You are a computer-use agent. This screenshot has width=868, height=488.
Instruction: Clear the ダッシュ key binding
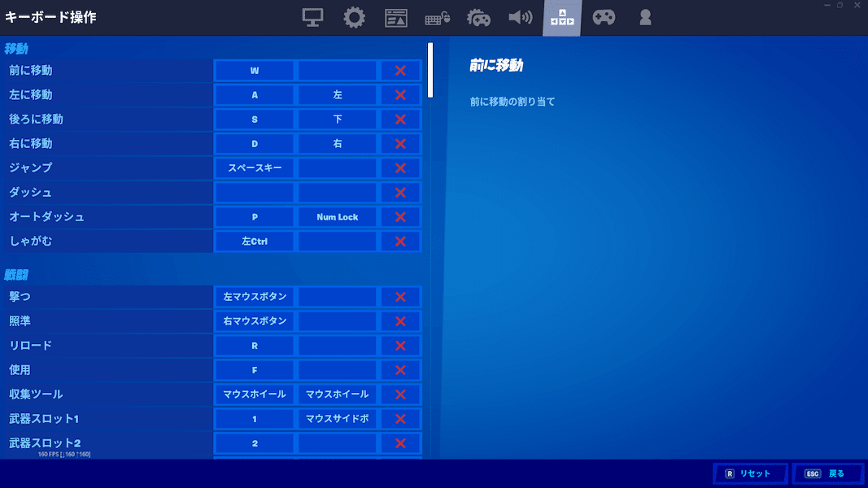tap(401, 193)
